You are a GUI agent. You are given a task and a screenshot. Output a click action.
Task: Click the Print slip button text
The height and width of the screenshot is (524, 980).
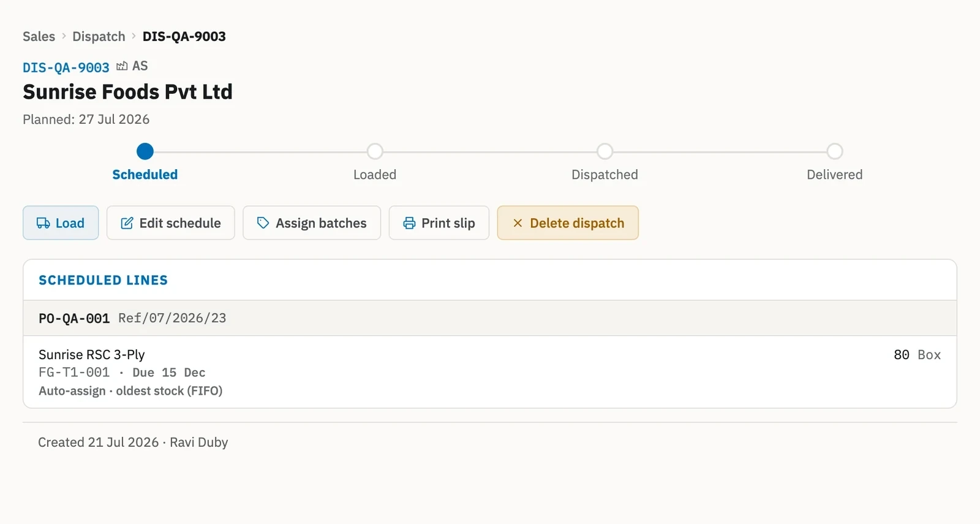tap(448, 223)
